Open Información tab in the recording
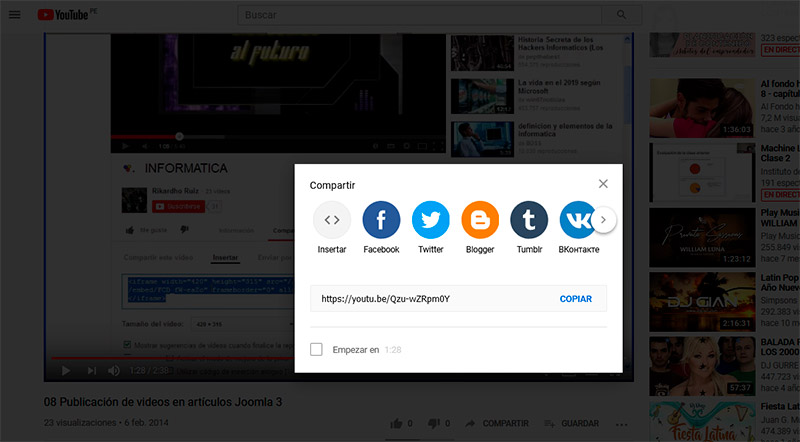800x442 pixels. (x=236, y=231)
